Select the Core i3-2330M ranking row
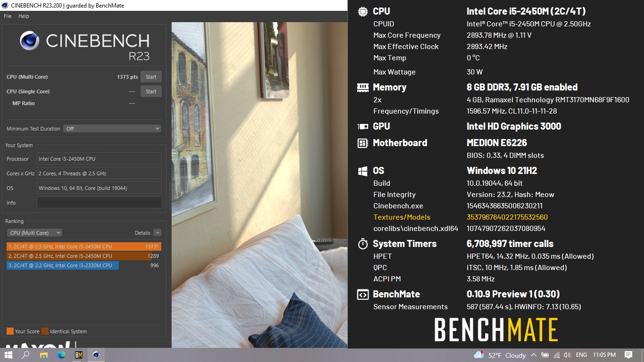Screen dimensions: 644x362 84,265
